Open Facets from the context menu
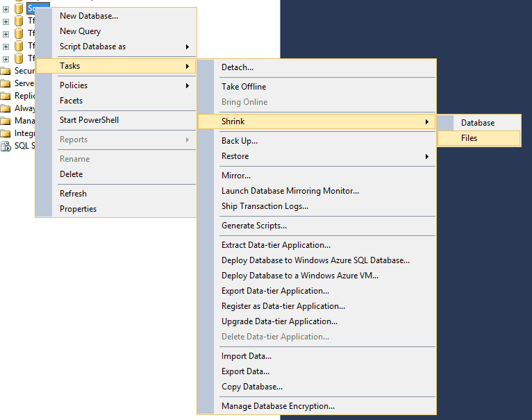The image size is (532, 420). [116, 101]
